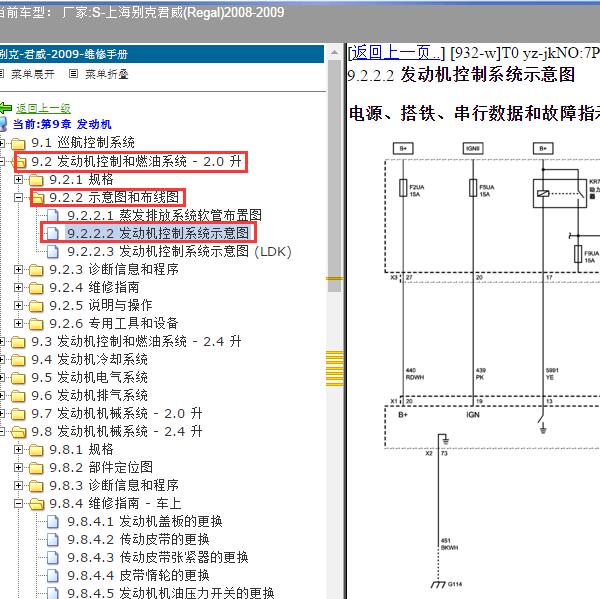Image resolution: width=600 pixels, height=599 pixels.
Task: Click 菜单展开 to expand all menus
Action: 32,74
